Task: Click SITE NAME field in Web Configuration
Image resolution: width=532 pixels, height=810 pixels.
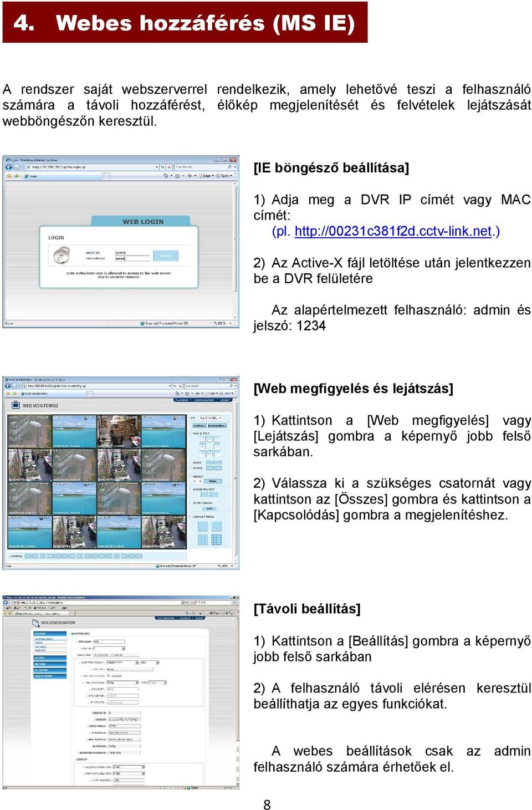Action: pyautogui.click(x=109, y=641)
